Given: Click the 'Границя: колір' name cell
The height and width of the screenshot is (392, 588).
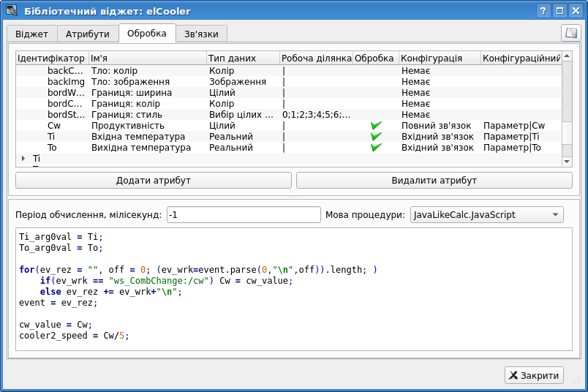Looking at the screenshot, I should point(126,104).
